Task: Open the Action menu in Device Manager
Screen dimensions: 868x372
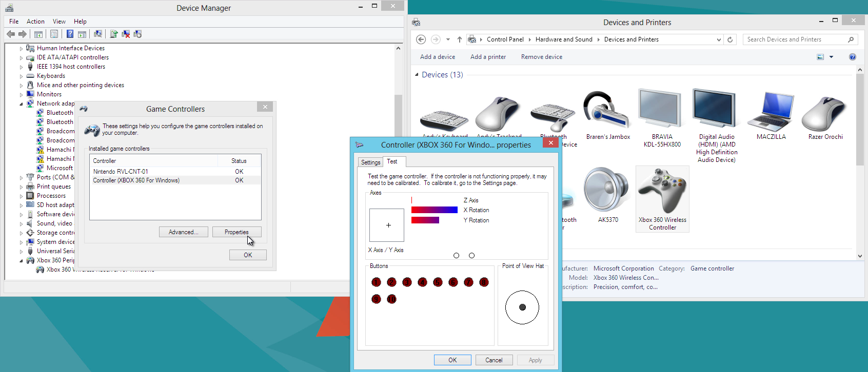Action: pos(35,22)
